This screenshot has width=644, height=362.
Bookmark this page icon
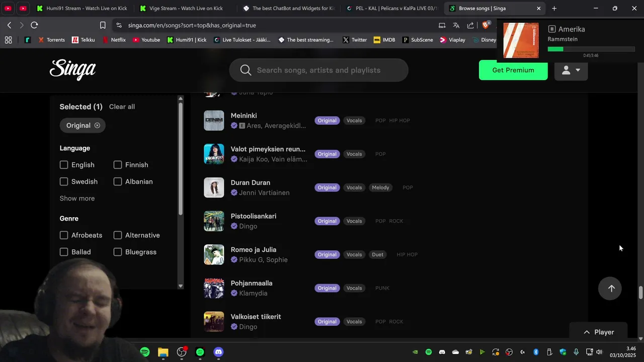point(103,25)
